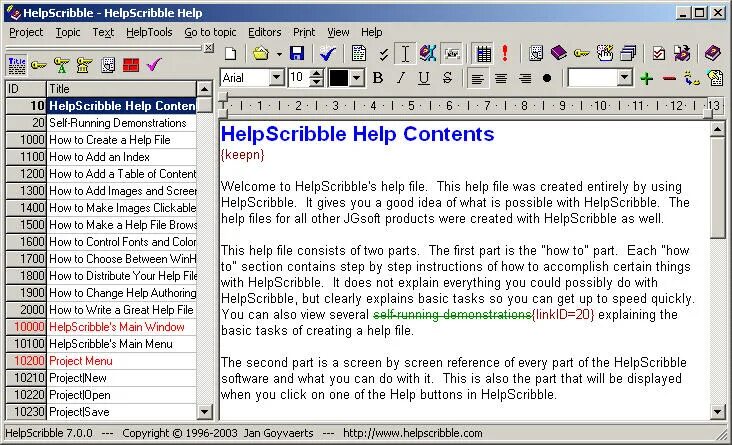Viewport: 732px width, 445px height.
Task: Click the magenta checkmark icon
Action: click(x=154, y=65)
